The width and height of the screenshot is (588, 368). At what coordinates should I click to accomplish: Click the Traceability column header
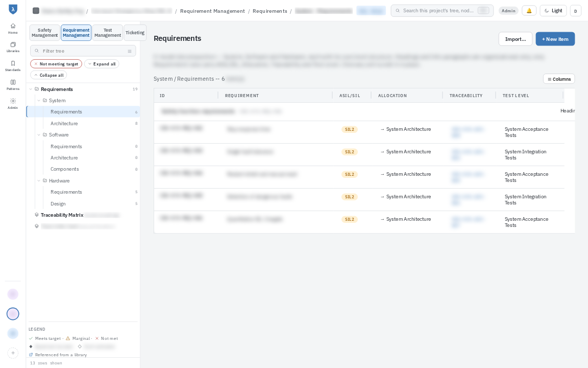(465, 96)
